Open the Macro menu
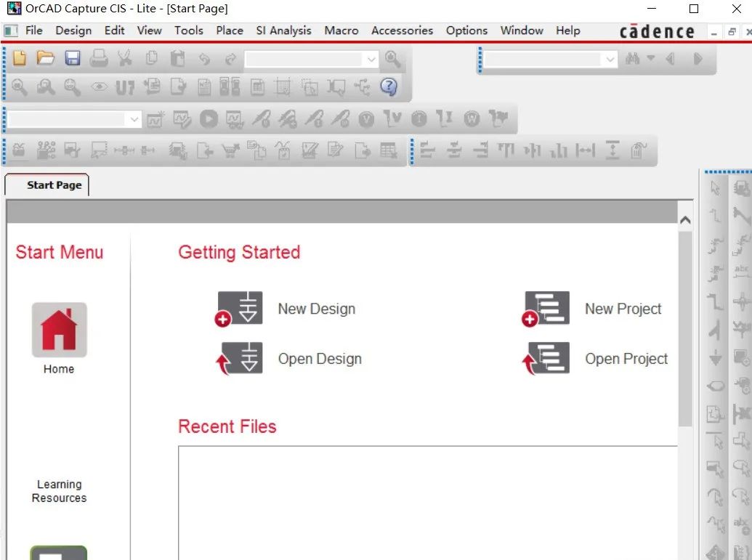Viewport: 752px width, 560px height. coord(341,31)
